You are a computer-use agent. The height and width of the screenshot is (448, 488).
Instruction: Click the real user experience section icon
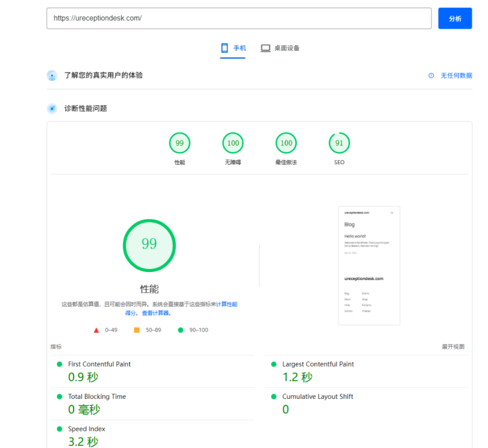point(52,75)
